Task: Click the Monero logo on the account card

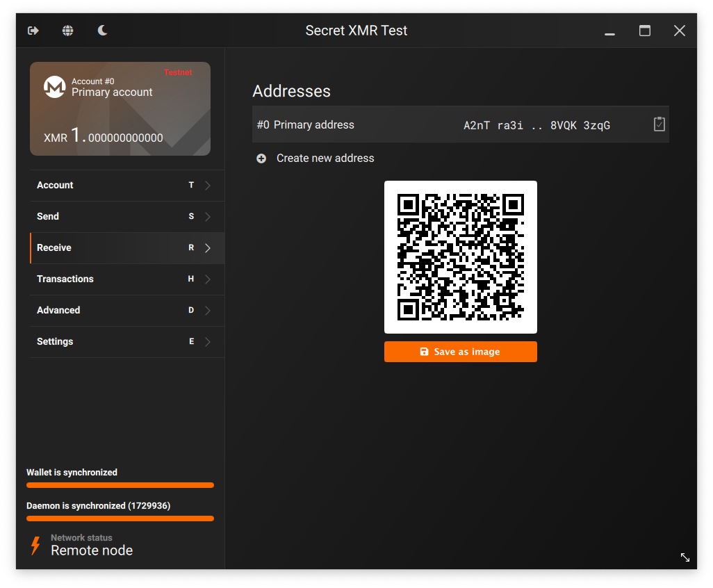Action: coord(54,87)
